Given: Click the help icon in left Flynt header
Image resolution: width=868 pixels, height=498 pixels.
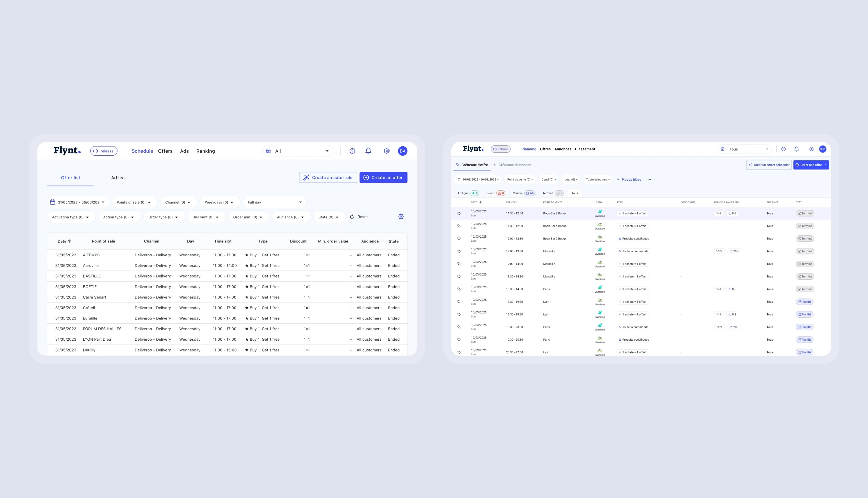Looking at the screenshot, I should click(x=352, y=151).
